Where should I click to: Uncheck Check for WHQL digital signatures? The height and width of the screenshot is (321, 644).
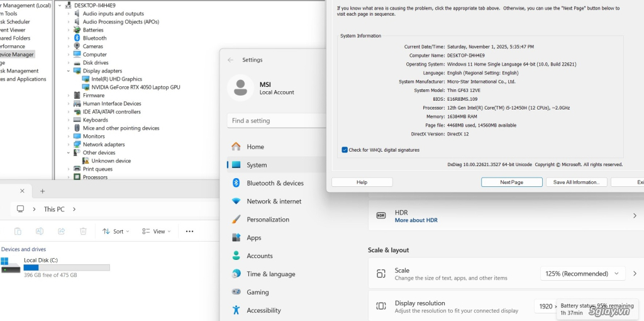pyautogui.click(x=345, y=150)
